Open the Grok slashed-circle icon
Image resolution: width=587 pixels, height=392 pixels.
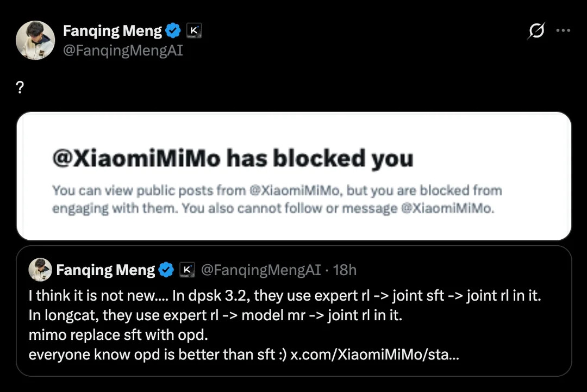536,32
